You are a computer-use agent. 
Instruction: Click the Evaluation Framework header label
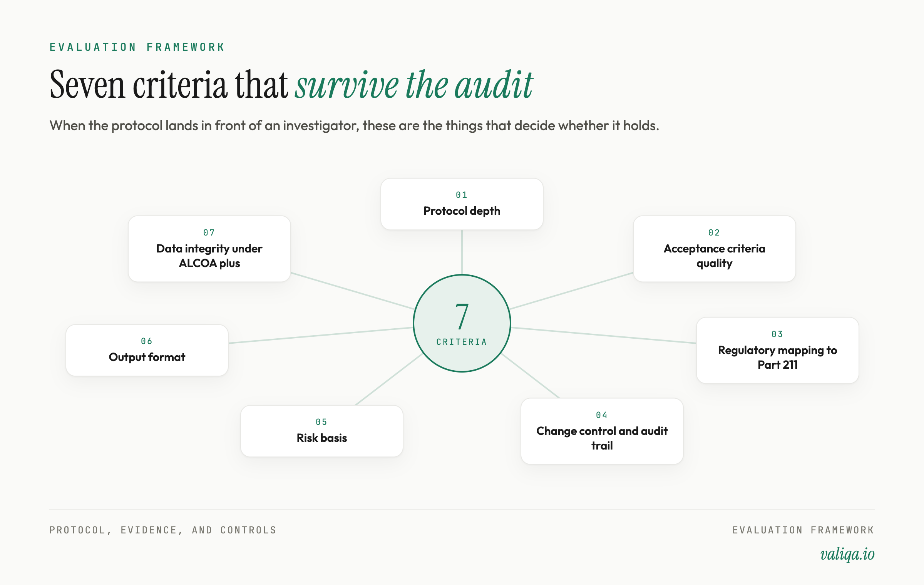pos(137,47)
